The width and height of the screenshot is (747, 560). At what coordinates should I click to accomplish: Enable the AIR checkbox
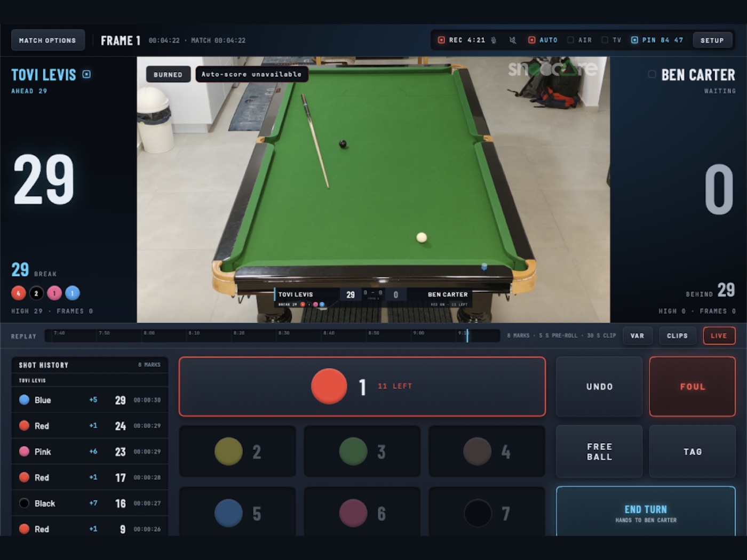pyautogui.click(x=570, y=40)
